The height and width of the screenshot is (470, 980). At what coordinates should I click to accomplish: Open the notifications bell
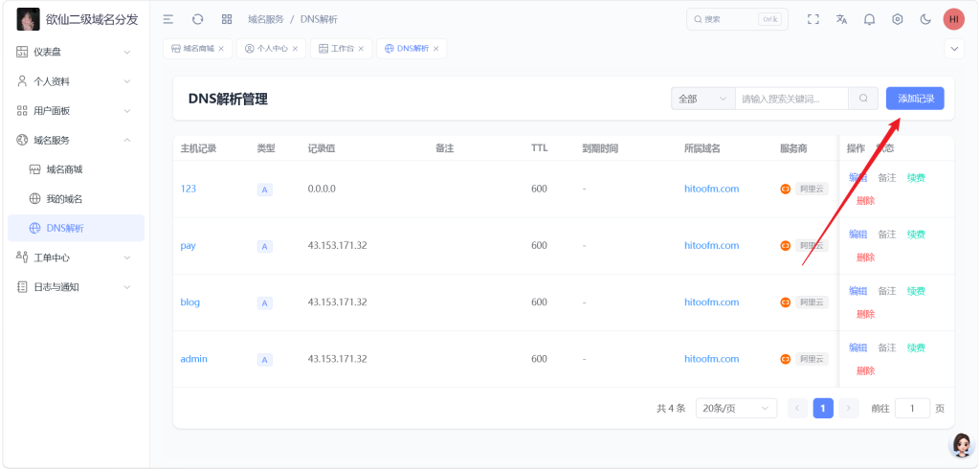point(869,19)
